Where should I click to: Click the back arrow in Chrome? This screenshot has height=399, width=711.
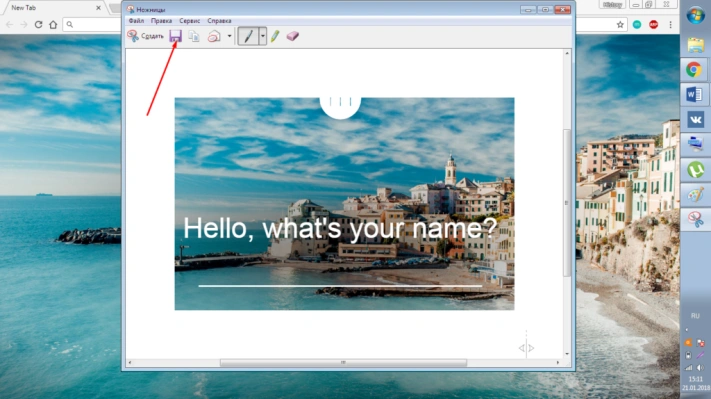click(x=10, y=24)
